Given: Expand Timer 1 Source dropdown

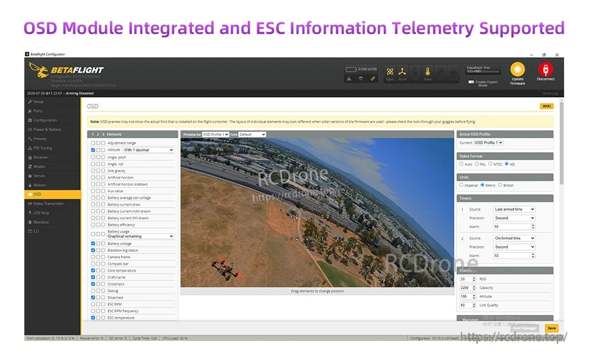Looking at the screenshot, I should pos(514,209).
